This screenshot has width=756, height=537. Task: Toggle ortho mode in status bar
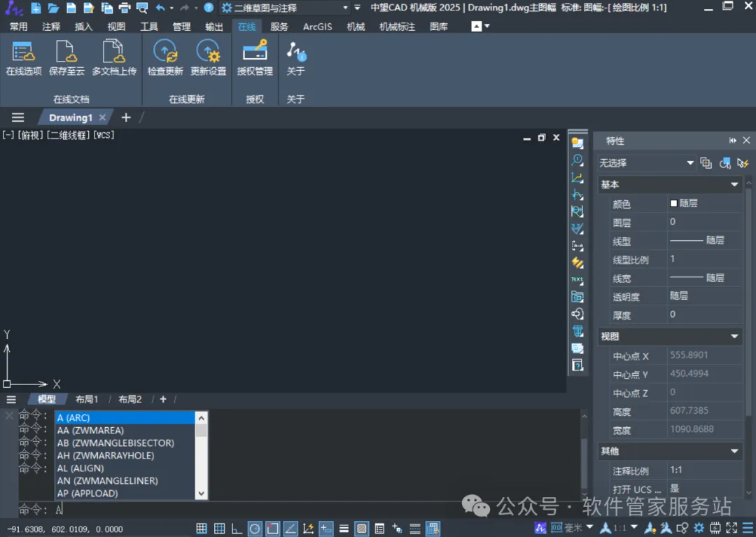click(x=237, y=529)
